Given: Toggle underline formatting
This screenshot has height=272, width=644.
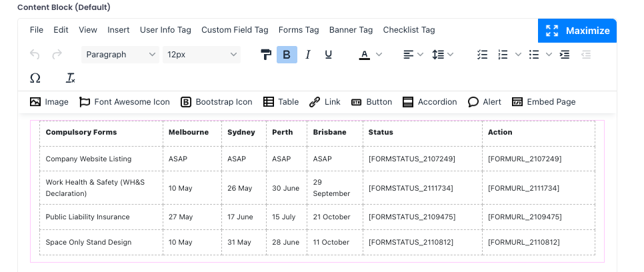Looking at the screenshot, I should click(328, 55).
